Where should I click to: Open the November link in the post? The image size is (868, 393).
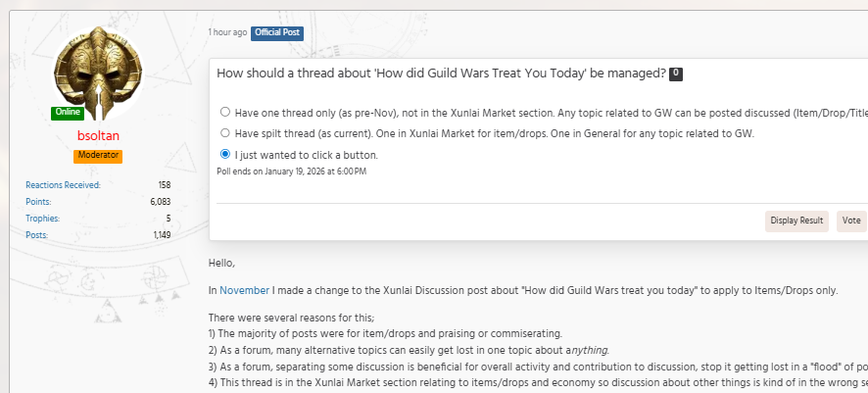(x=244, y=291)
